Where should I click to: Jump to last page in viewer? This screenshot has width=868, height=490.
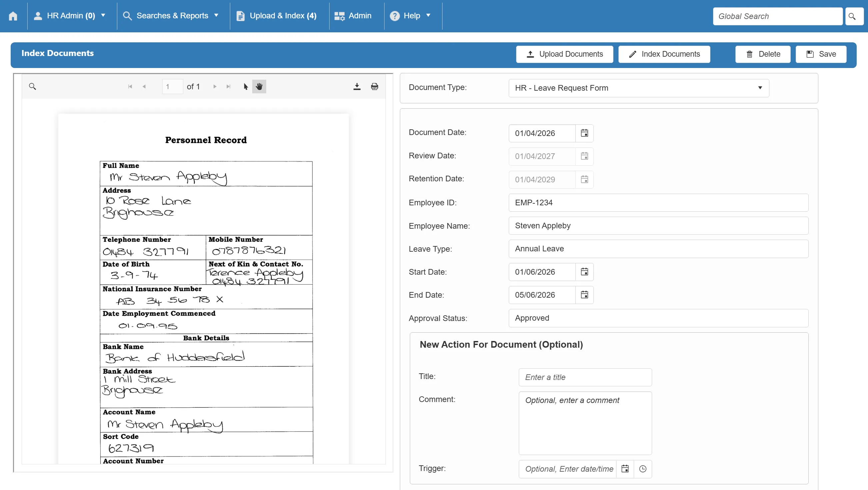(x=229, y=87)
